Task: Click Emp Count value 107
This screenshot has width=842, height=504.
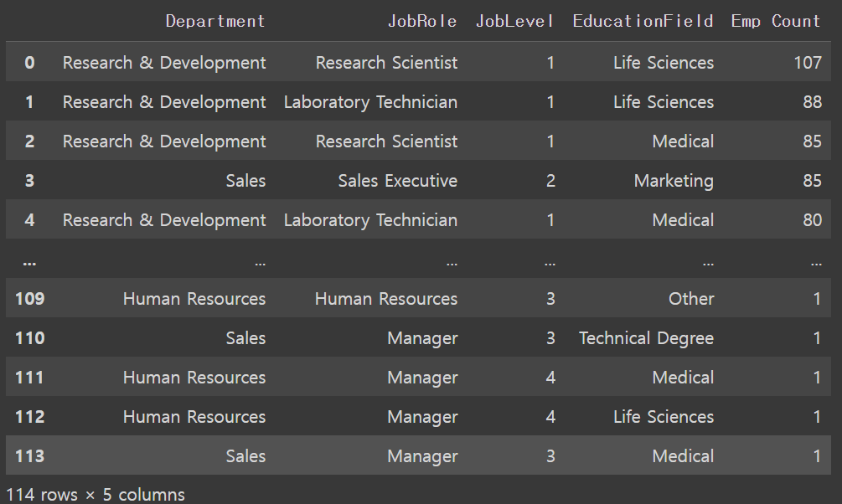Action: [x=808, y=62]
